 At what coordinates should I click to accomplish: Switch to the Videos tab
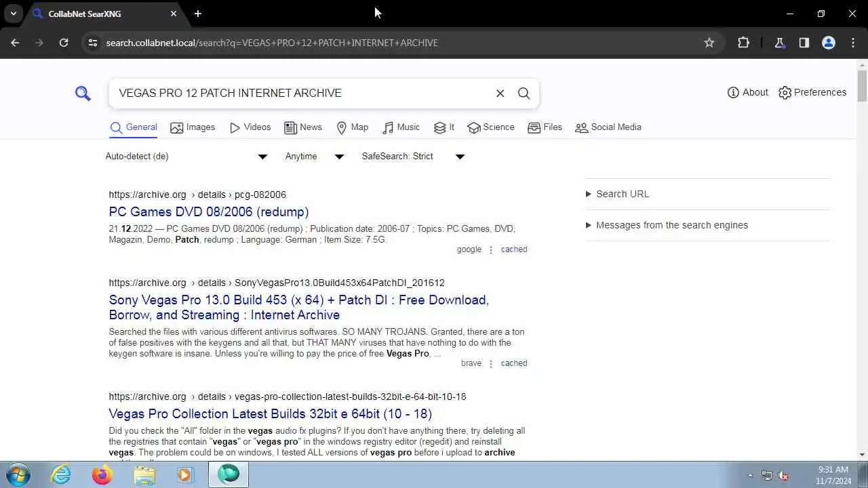coord(250,127)
